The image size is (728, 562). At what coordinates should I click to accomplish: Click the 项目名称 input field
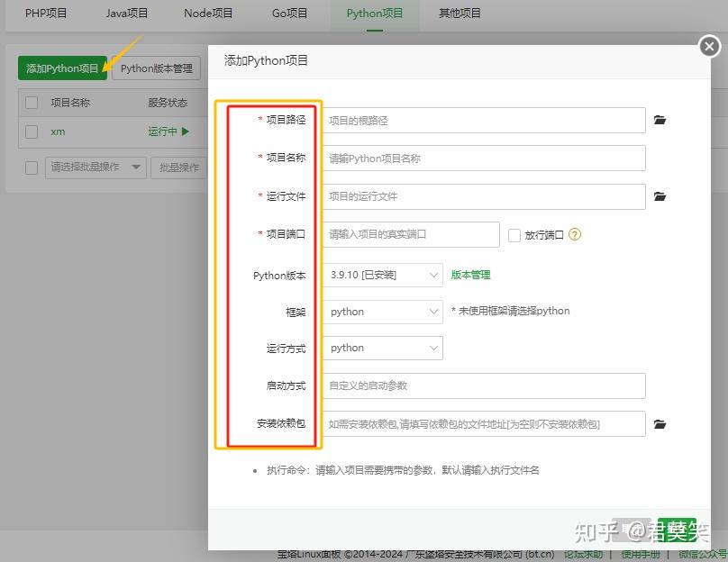coord(484,159)
